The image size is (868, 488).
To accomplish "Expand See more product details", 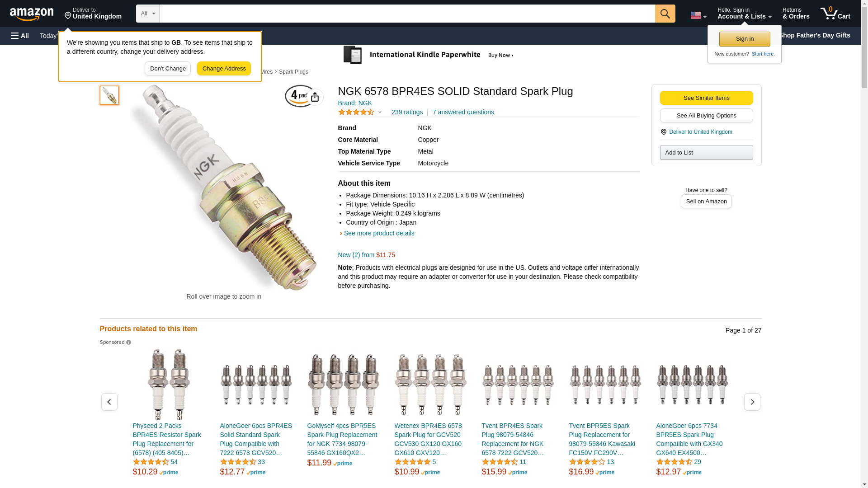I will (x=378, y=233).
